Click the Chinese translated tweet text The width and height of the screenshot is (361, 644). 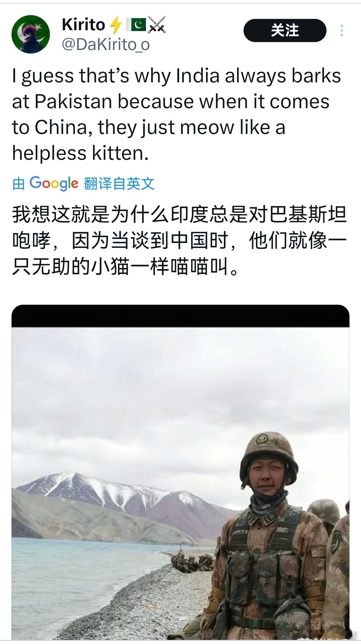180,240
